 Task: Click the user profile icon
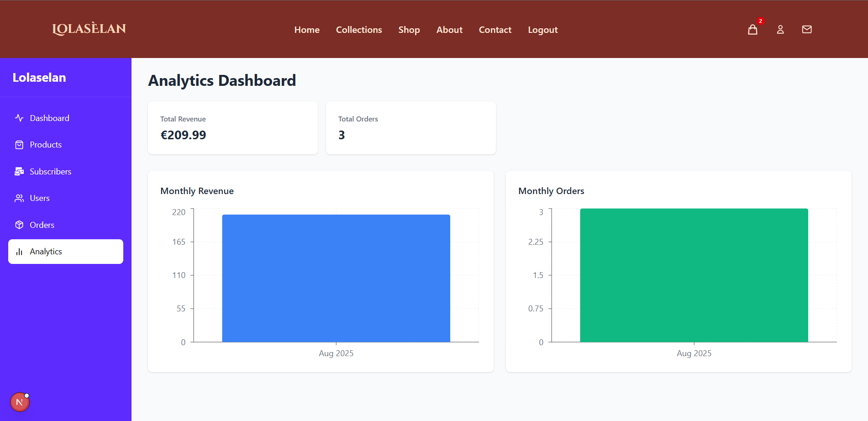pos(780,30)
